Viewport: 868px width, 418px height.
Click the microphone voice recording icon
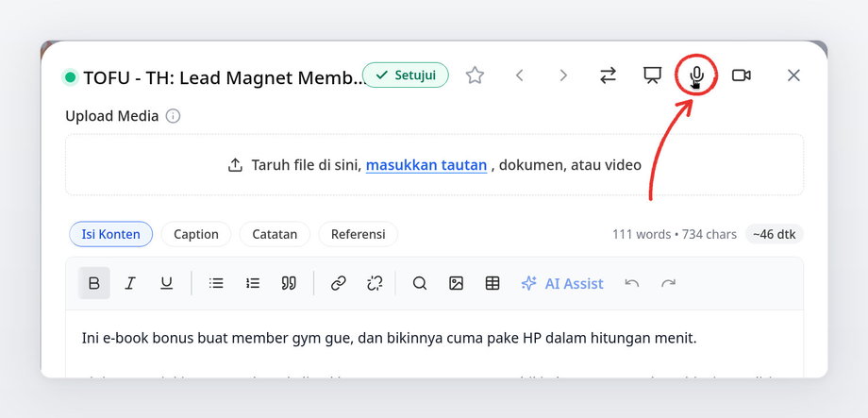coord(696,75)
